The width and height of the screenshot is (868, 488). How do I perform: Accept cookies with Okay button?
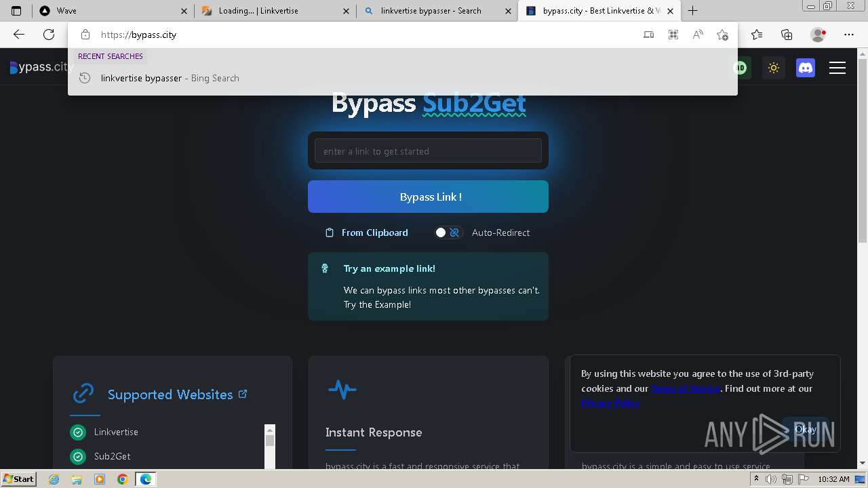click(x=806, y=429)
